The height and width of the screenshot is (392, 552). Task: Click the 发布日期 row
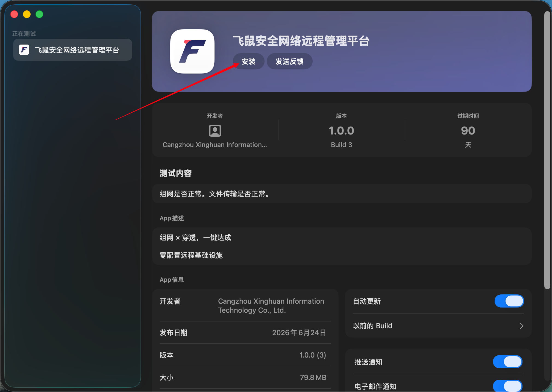245,332
